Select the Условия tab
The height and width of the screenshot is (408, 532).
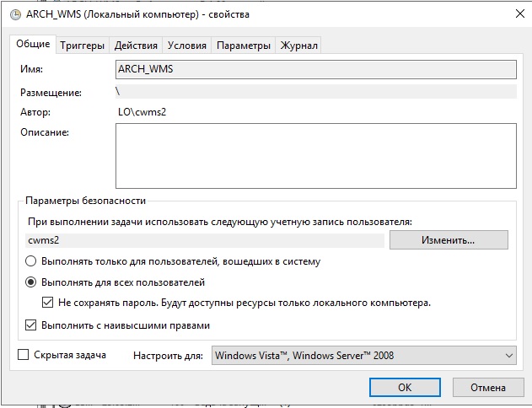point(186,46)
